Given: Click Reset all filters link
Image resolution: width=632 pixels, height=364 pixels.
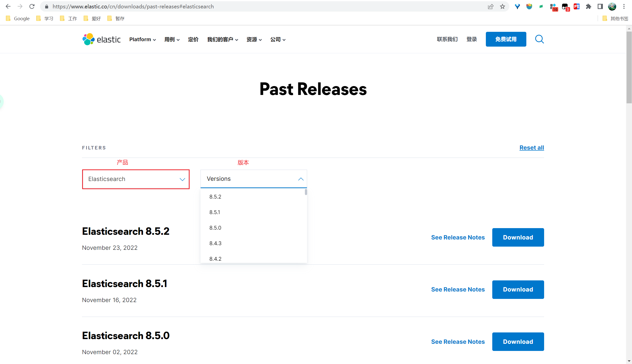Looking at the screenshot, I should (x=532, y=147).
